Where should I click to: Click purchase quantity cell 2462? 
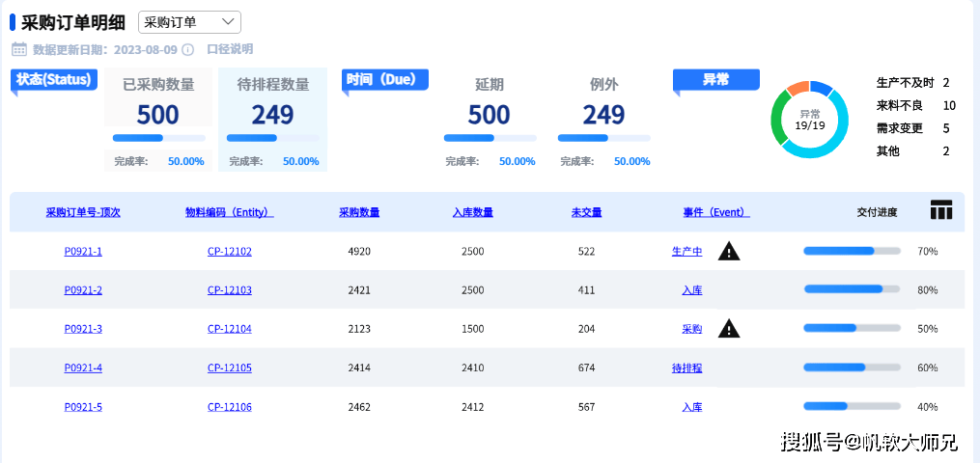(x=359, y=407)
